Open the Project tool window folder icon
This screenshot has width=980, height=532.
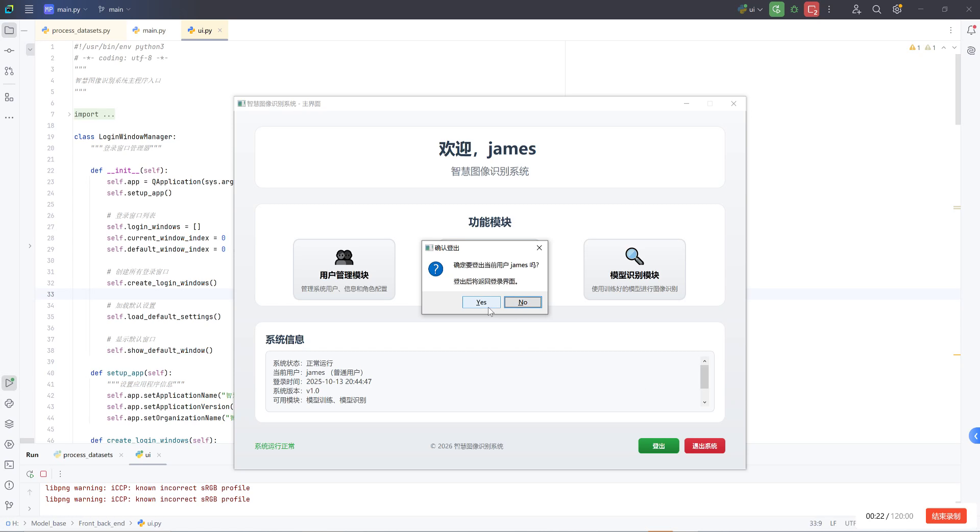pyautogui.click(x=9, y=31)
